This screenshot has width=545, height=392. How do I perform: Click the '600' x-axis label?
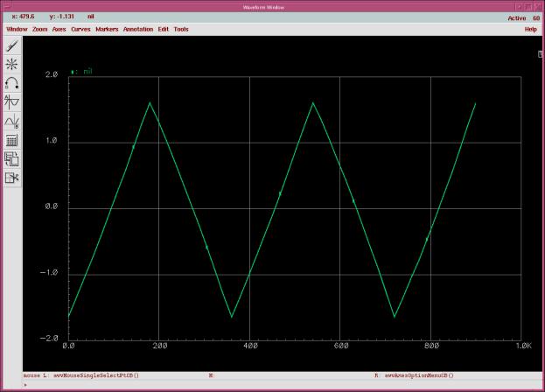click(x=341, y=346)
